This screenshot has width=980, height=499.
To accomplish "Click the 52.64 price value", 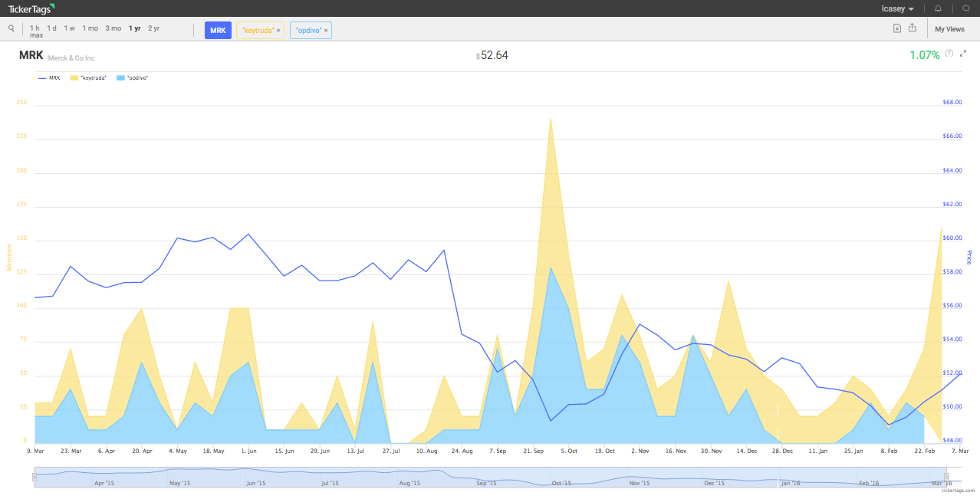I will coord(494,55).
